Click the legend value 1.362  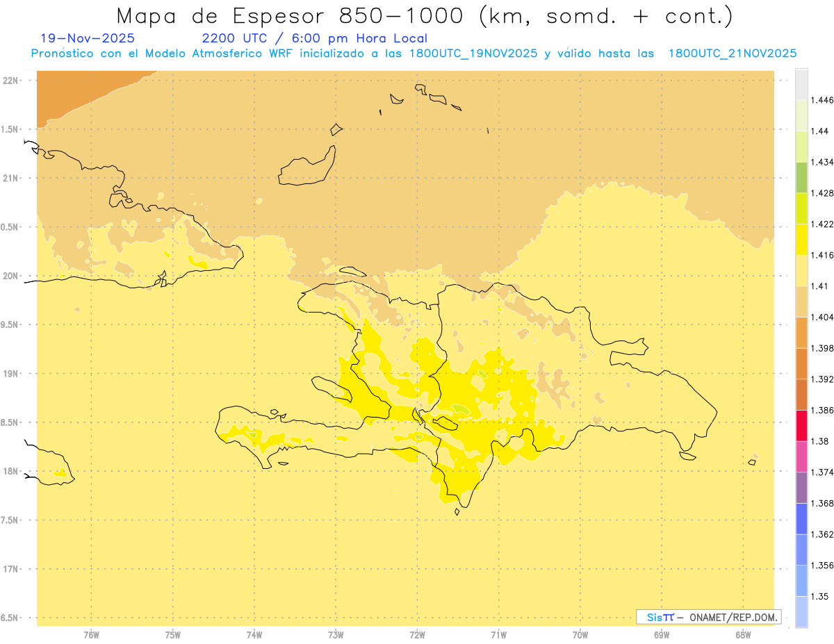click(x=824, y=534)
